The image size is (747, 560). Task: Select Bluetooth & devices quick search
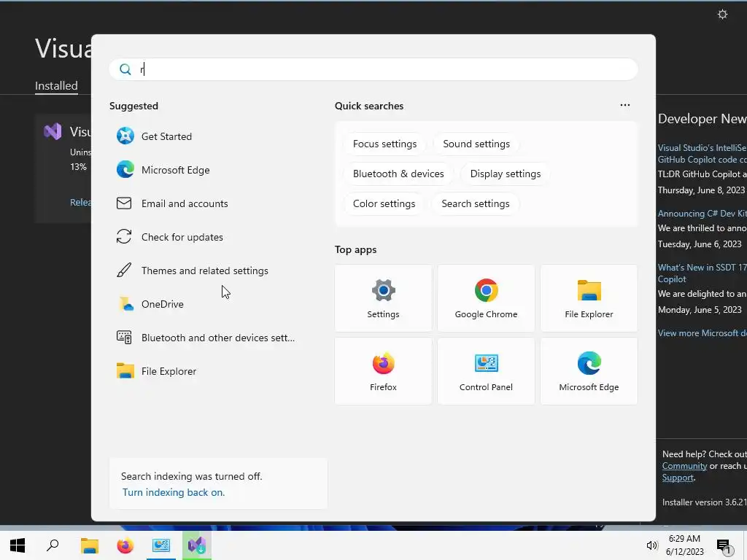coord(398,174)
